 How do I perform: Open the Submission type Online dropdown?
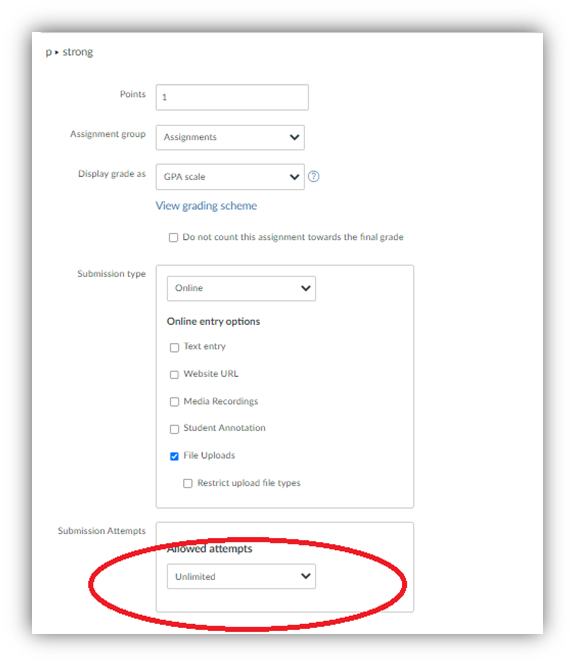click(x=241, y=288)
